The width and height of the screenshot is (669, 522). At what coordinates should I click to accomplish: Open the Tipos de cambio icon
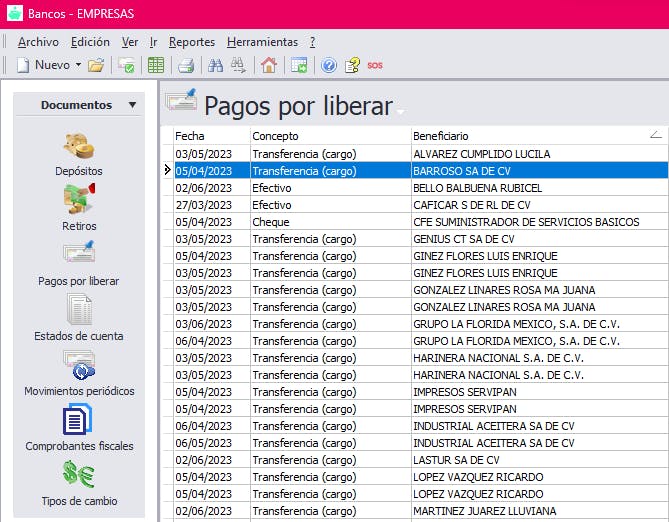[79, 474]
